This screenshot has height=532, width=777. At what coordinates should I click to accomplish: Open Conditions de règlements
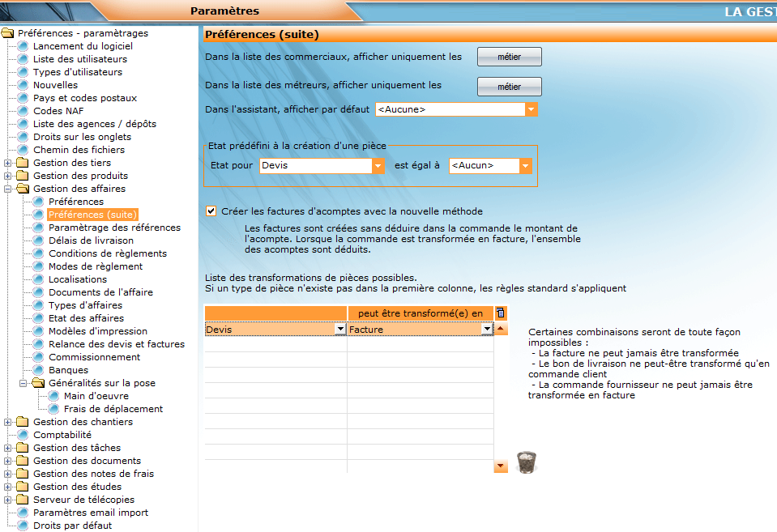coord(108,253)
